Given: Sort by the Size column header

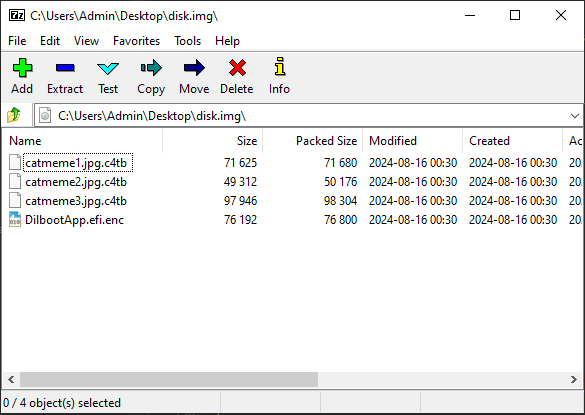Looking at the screenshot, I should pos(213,141).
